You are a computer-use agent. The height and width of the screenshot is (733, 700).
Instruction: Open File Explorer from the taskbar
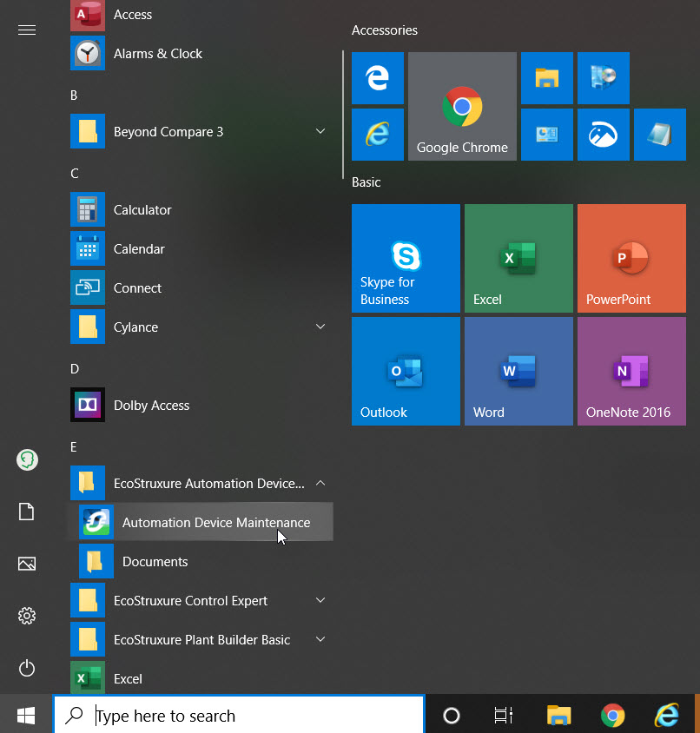click(x=558, y=716)
